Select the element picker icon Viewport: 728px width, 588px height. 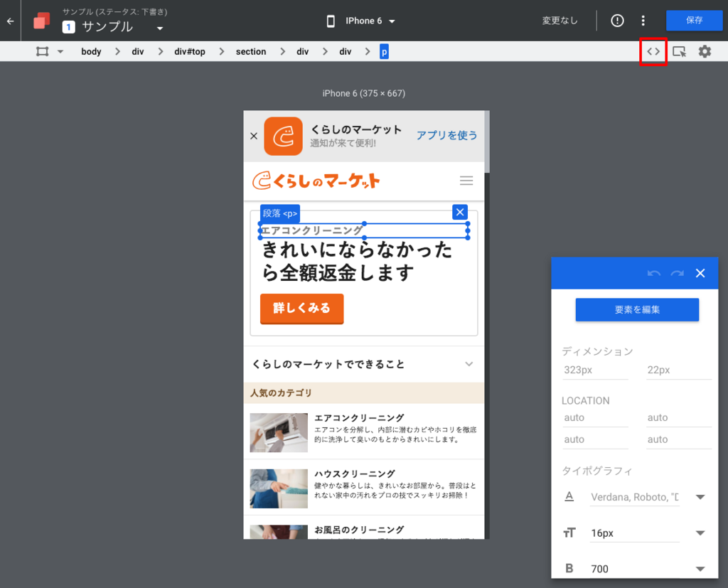click(678, 51)
